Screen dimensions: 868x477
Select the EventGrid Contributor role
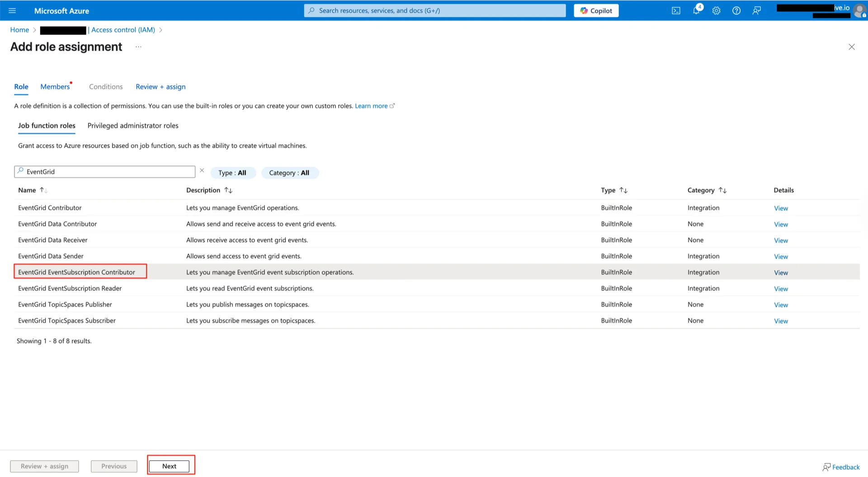point(50,208)
